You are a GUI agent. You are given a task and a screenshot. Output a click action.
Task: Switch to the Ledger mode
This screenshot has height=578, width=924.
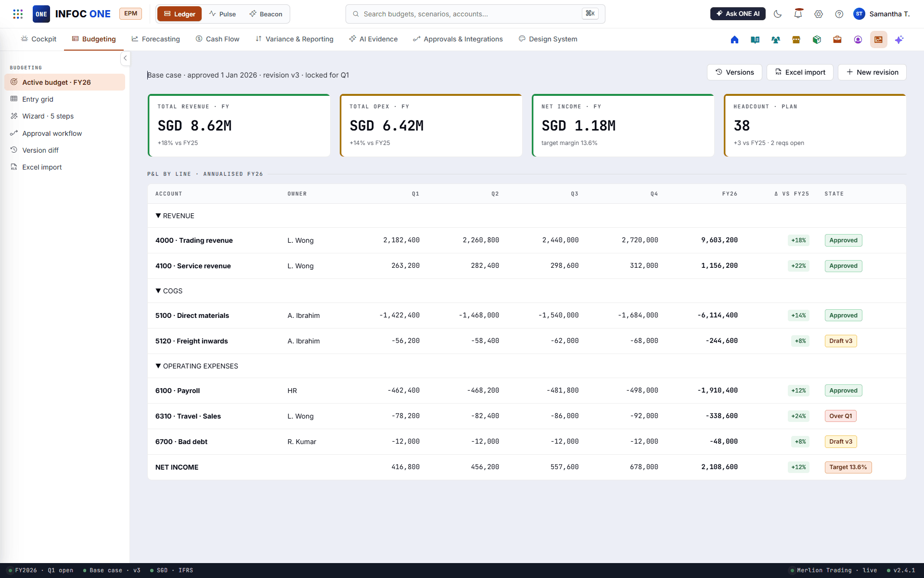pos(180,14)
